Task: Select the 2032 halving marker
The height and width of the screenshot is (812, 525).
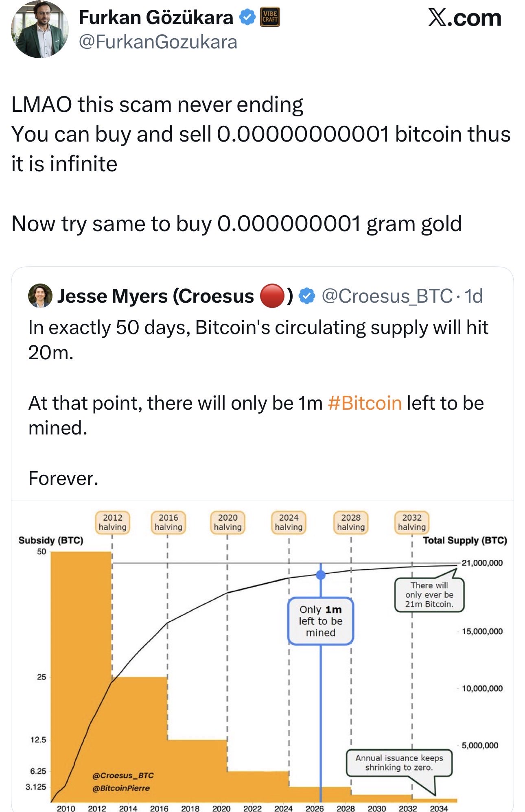Action: click(x=412, y=522)
